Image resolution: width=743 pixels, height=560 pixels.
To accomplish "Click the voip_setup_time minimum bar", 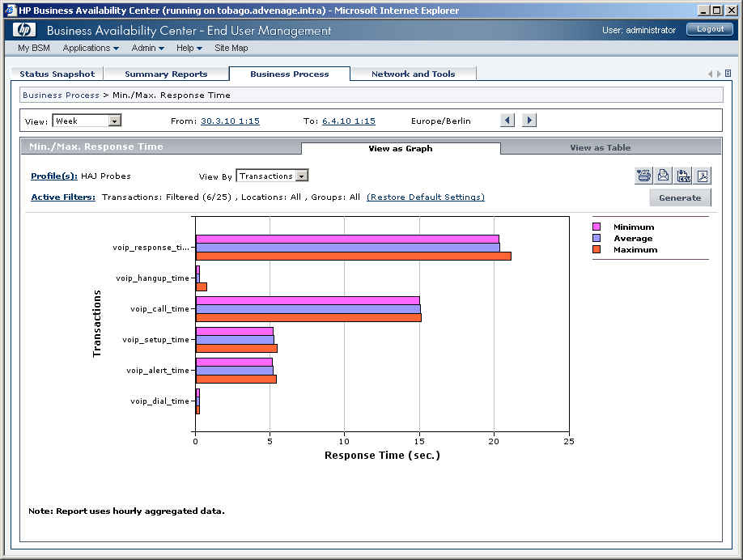I will pyautogui.click(x=235, y=332).
